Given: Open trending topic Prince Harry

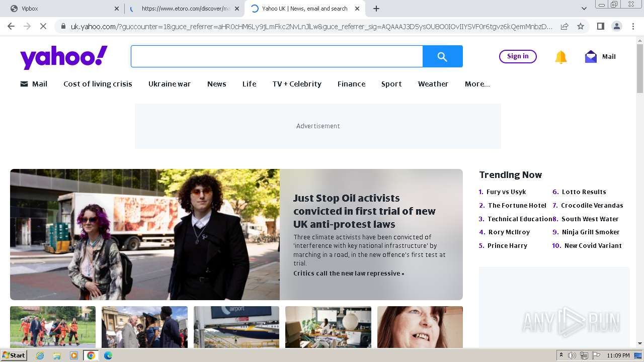Looking at the screenshot, I should [x=507, y=246].
